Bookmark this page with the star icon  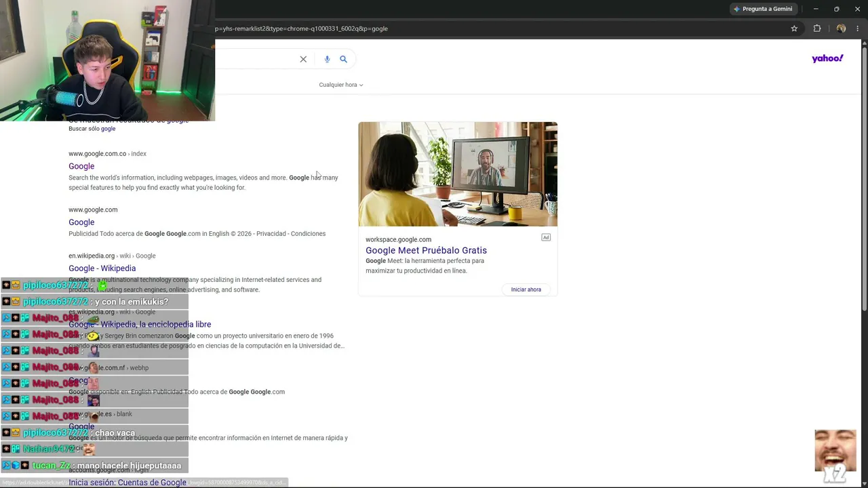coord(794,28)
